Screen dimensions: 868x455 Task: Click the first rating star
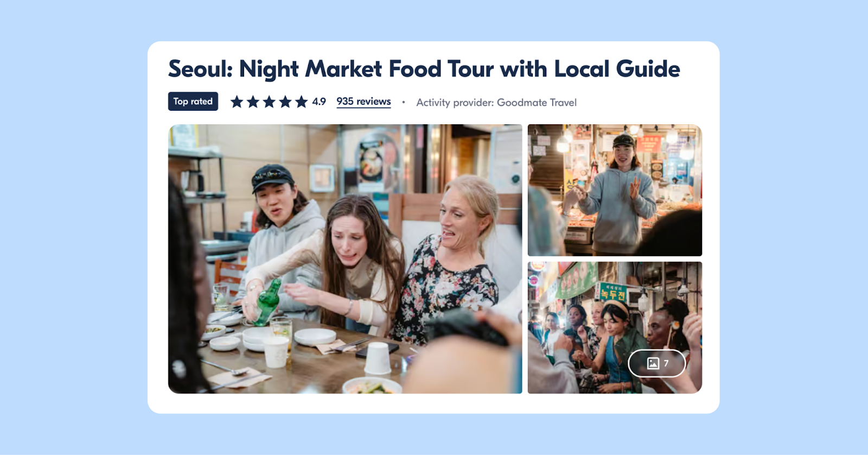pyautogui.click(x=237, y=102)
